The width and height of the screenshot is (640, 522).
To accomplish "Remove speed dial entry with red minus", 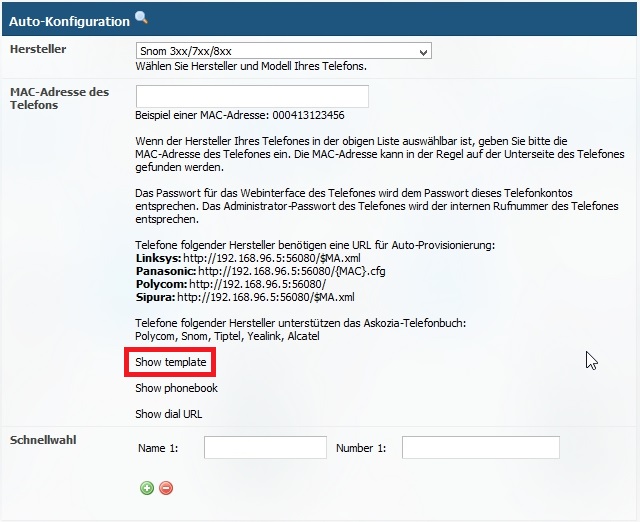I will tap(166, 488).
